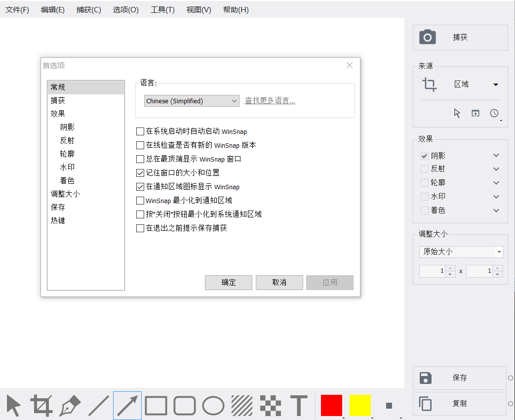Viewport: 515px width, 420px height.
Task: Uncheck 记住窗口的大小和位置
Action: click(x=140, y=173)
